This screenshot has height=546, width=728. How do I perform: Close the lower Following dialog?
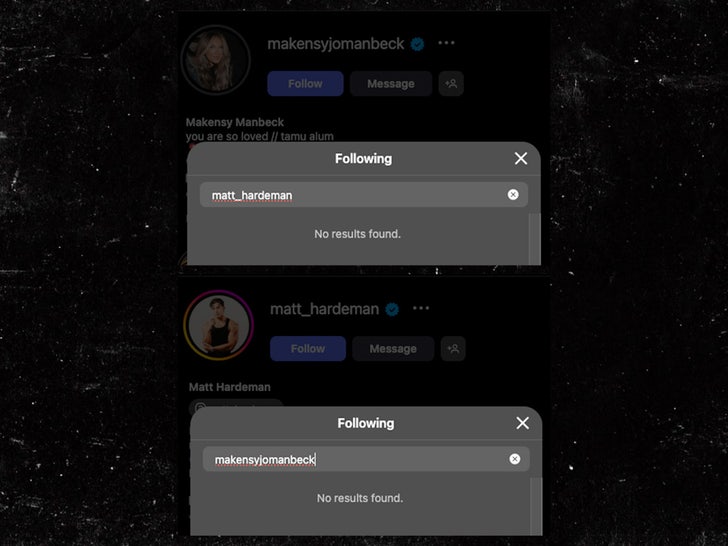click(523, 423)
